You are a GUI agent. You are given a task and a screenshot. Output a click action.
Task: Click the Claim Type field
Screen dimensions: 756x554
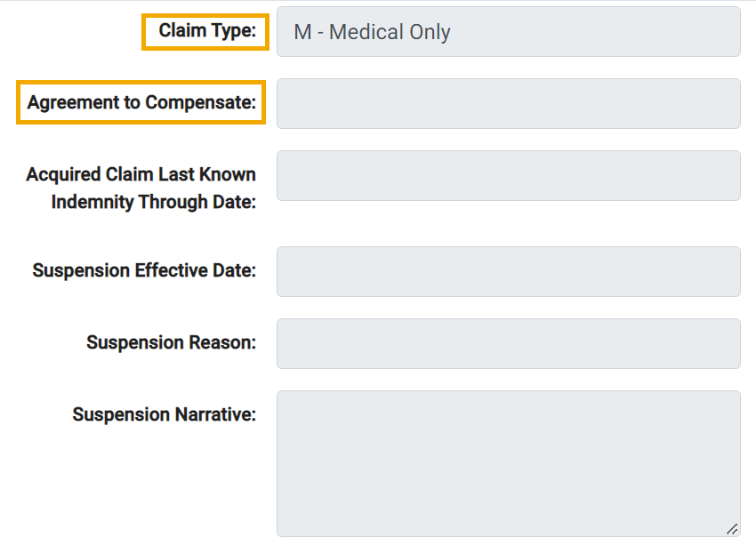(x=508, y=32)
